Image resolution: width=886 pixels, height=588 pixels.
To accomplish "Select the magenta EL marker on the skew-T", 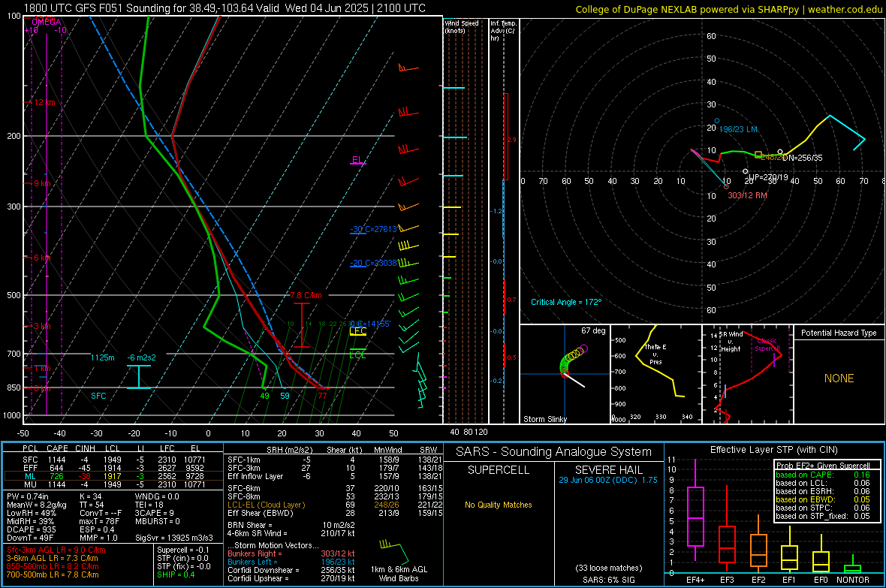I will pos(357,160).
